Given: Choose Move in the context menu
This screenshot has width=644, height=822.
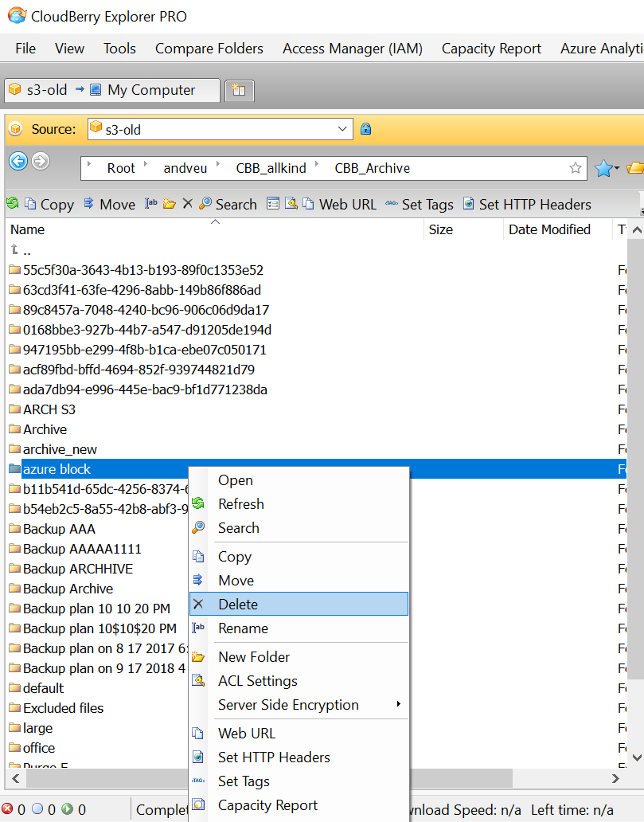Looking at the screenshot, I should click(x=299, y=581).
